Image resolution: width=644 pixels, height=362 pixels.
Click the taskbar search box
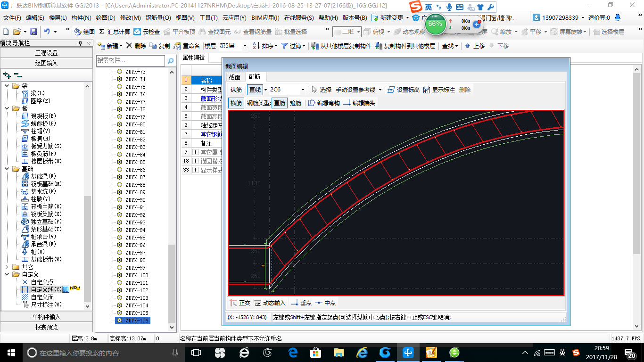pyautogui.click(x=103, y=352)
